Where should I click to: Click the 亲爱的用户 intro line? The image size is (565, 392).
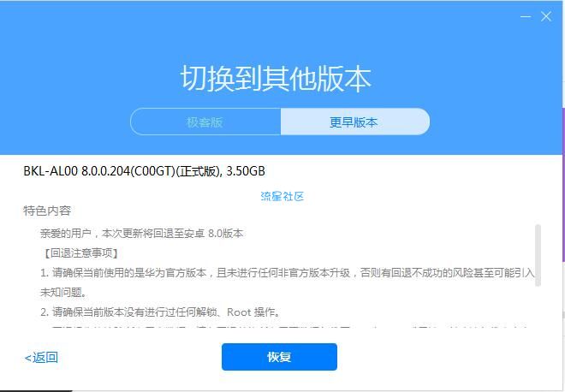point(141,234)
